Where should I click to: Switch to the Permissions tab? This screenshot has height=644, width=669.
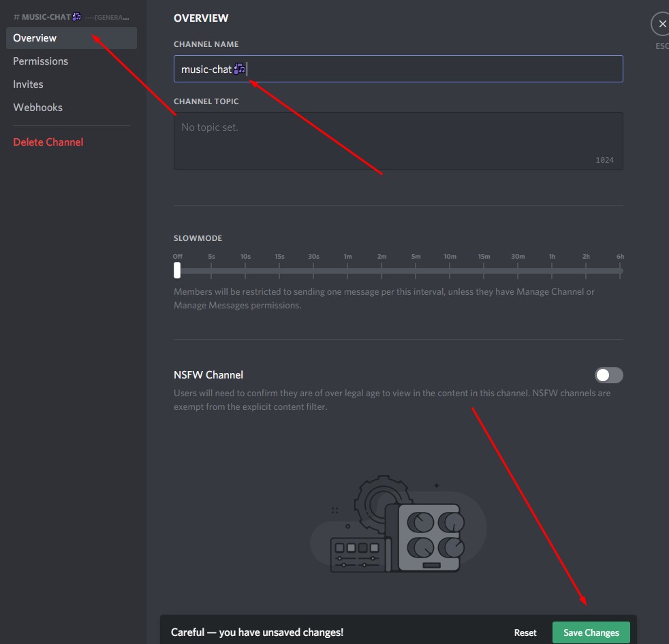pos(41,61)
